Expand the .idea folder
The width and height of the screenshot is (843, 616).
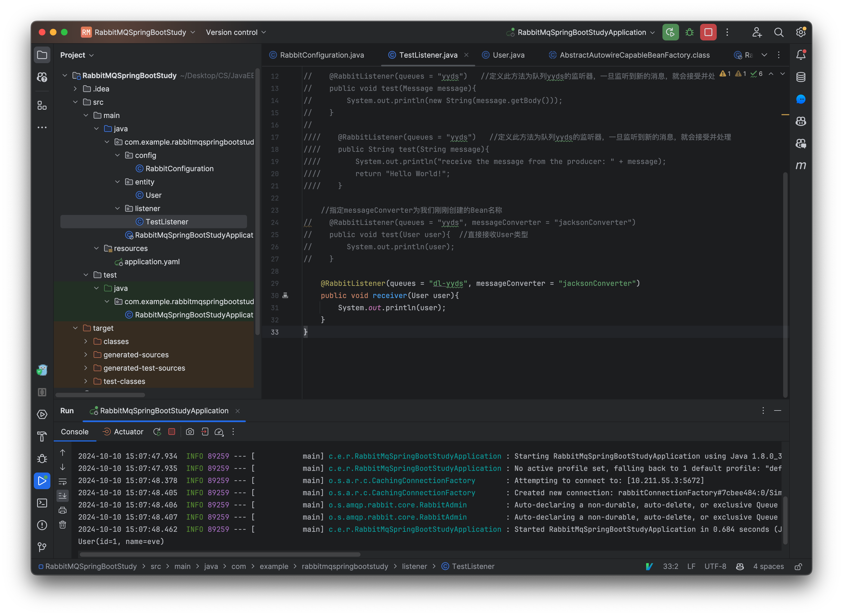(75, 89)
